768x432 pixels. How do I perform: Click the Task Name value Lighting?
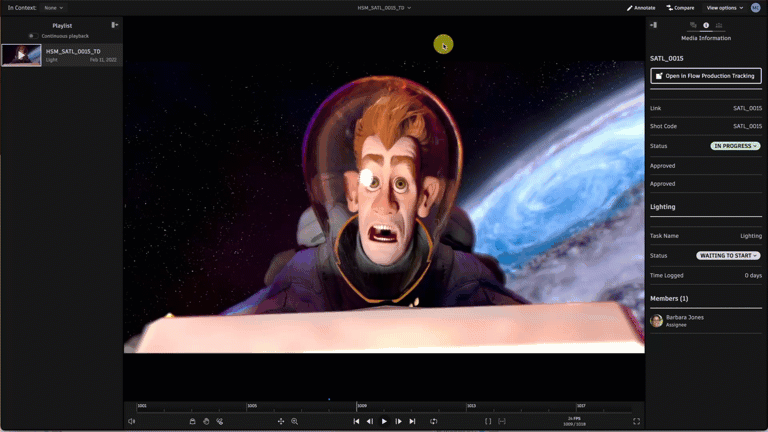(751, 236)
